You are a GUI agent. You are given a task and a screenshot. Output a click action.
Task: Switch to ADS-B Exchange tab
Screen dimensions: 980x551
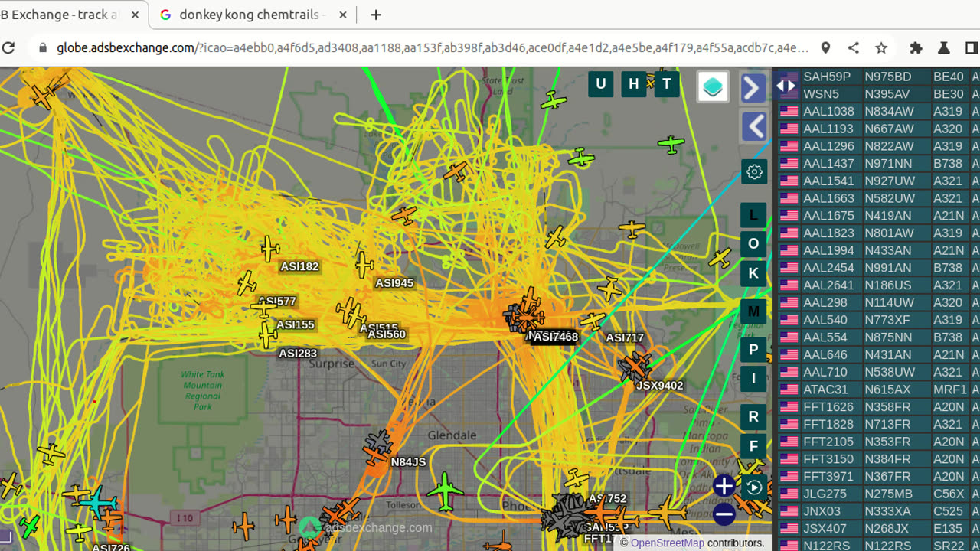(x=60, y=15)
